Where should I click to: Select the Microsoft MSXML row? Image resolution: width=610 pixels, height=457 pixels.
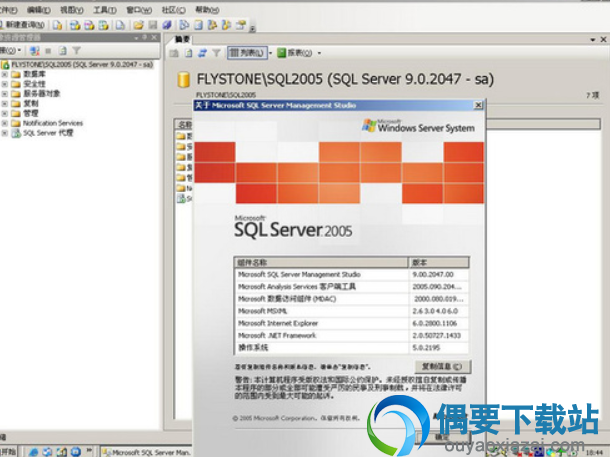pyautogui.click(x=352, y=311)
